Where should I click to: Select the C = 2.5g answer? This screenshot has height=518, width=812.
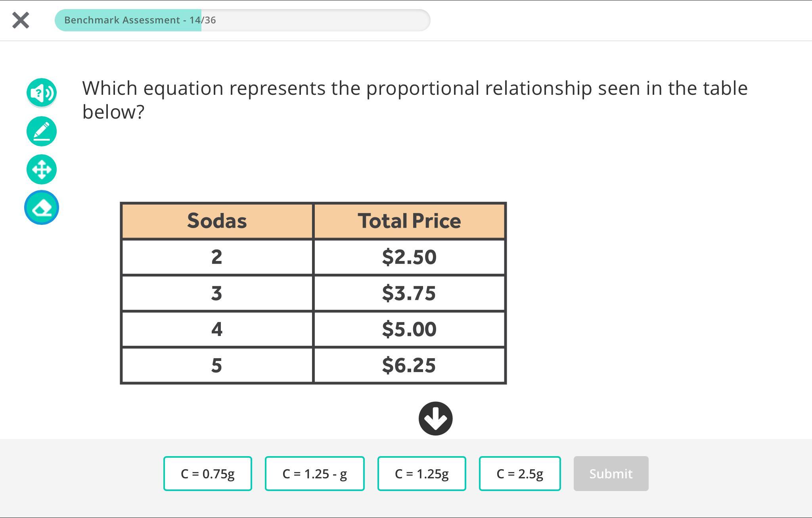(x=519, y=474)
